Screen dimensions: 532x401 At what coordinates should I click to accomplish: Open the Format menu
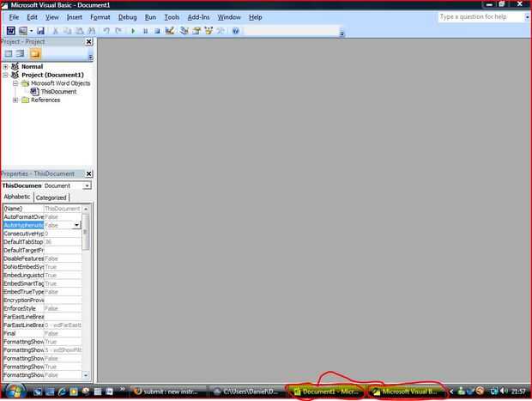coord(100,17)
